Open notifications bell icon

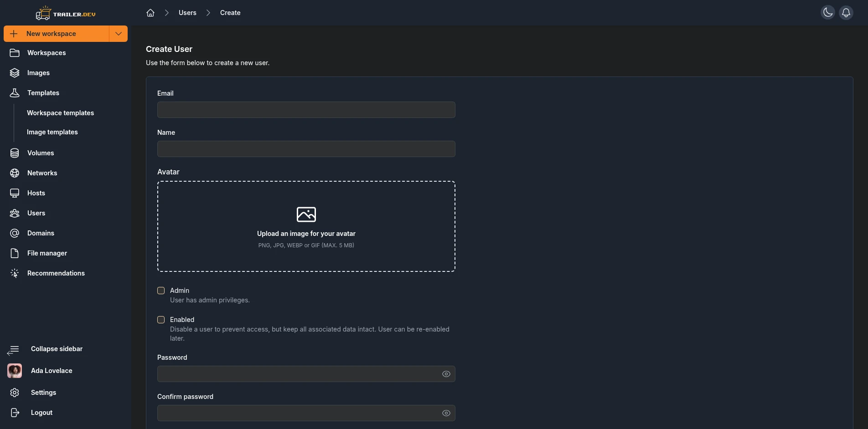click(846, 12)
